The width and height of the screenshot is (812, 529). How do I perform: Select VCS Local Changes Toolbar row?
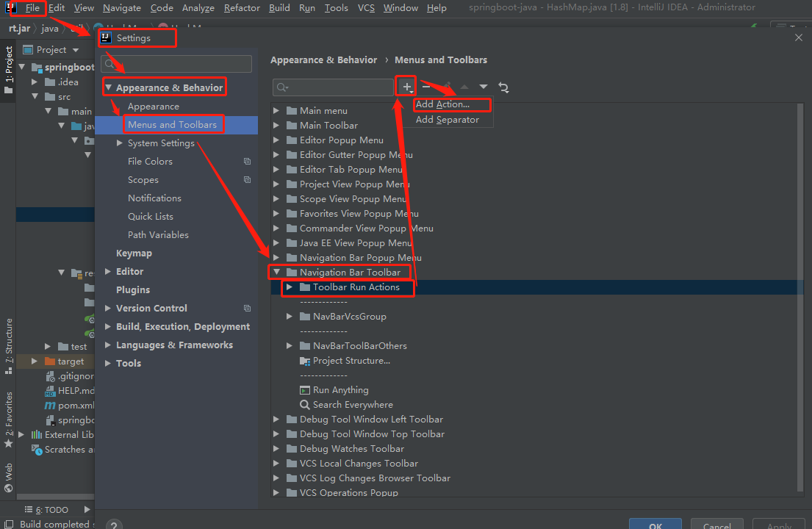click(x=359, y=464)
